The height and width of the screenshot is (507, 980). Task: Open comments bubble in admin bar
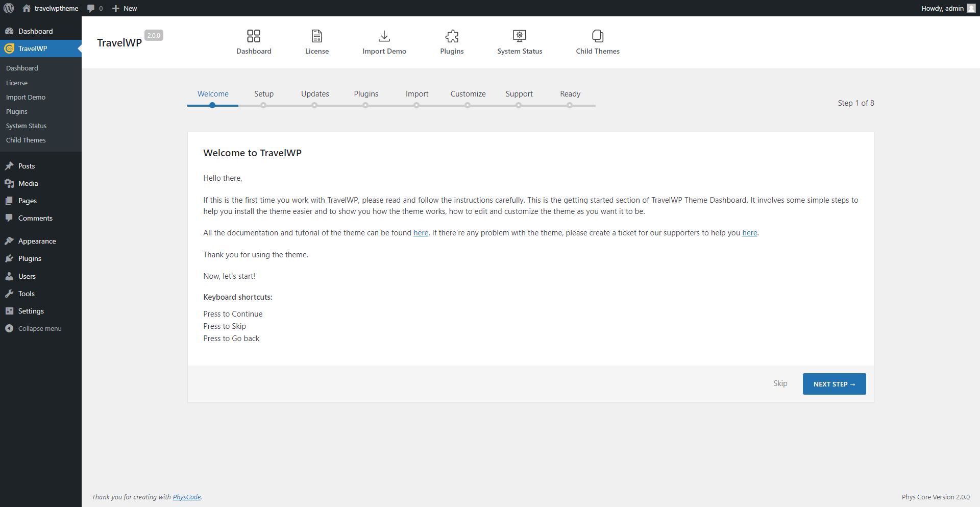91,8
